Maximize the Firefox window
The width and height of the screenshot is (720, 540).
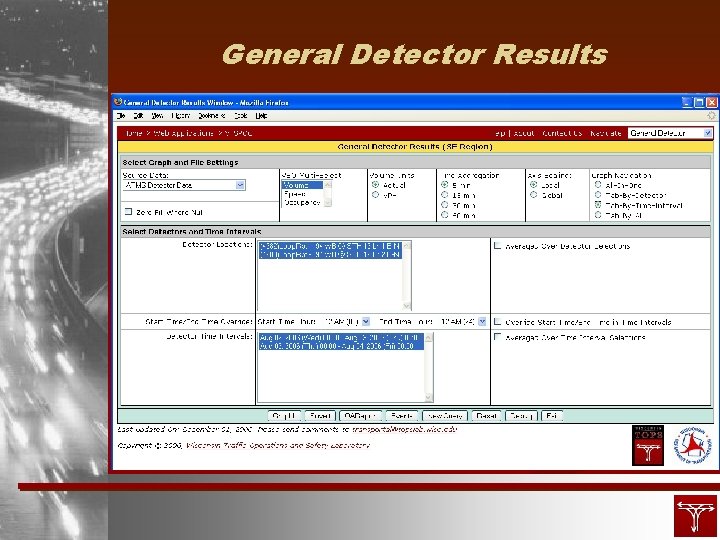click(699, 102)
